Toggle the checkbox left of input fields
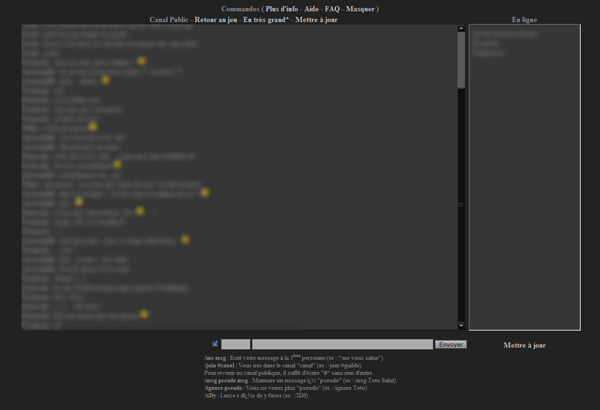600x410 pixels. (215, 344)
